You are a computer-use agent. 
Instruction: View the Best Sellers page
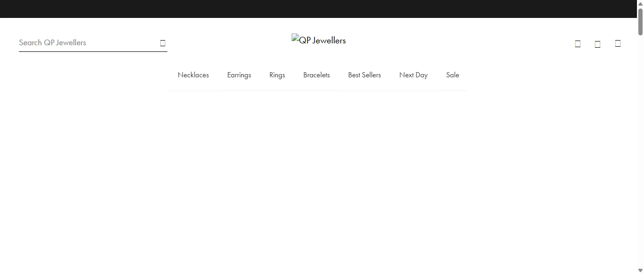click(x=364, y=75)
